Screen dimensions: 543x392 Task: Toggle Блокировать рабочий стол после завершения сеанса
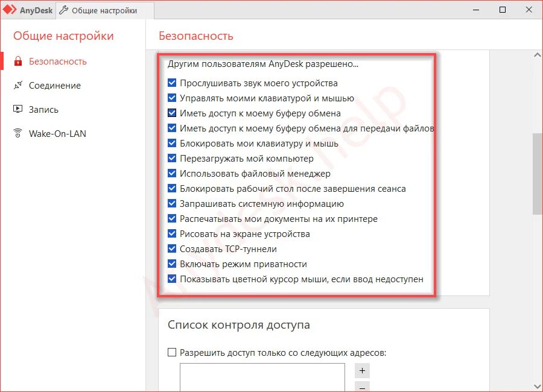[x=172, y=188]
